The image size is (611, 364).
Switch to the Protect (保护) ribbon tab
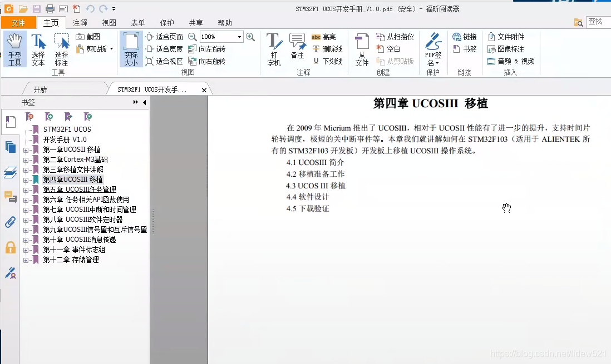coord(167,23)
